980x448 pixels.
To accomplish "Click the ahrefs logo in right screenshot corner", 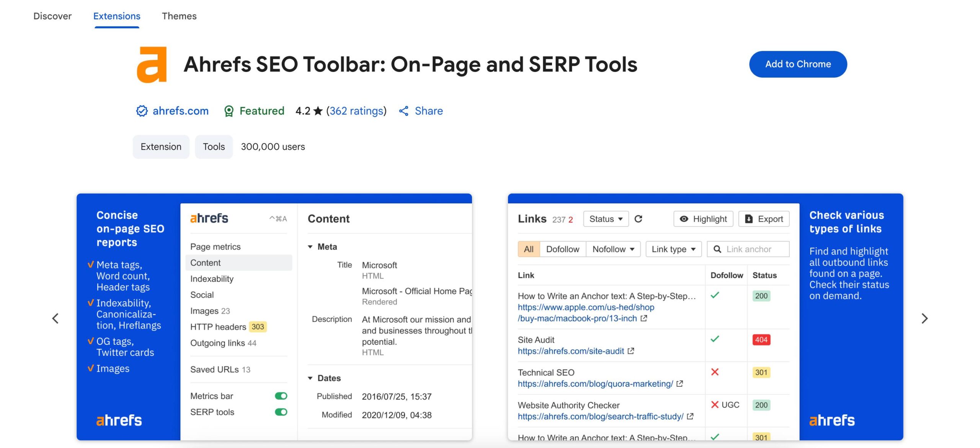I will click(832, 420).
